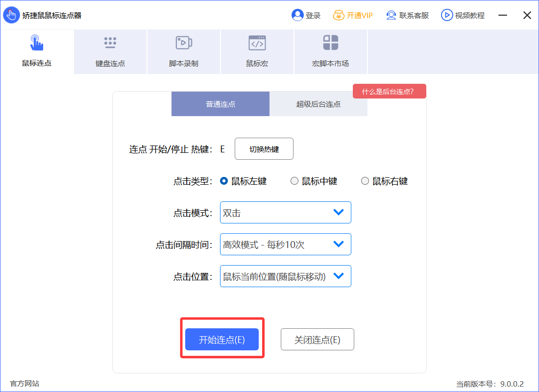Screen dimensions: 539x392
Task: Minimize the window
Action: (x=503, y=15)
